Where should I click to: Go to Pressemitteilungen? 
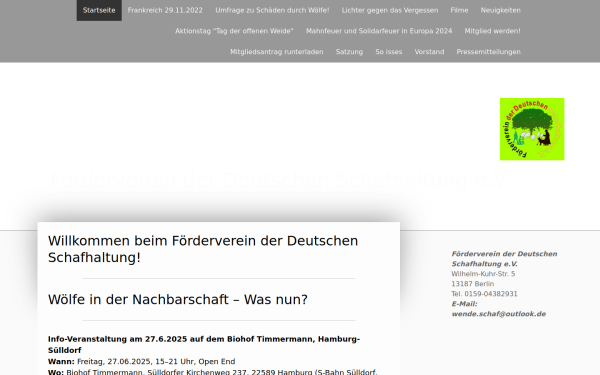point(488,52)
